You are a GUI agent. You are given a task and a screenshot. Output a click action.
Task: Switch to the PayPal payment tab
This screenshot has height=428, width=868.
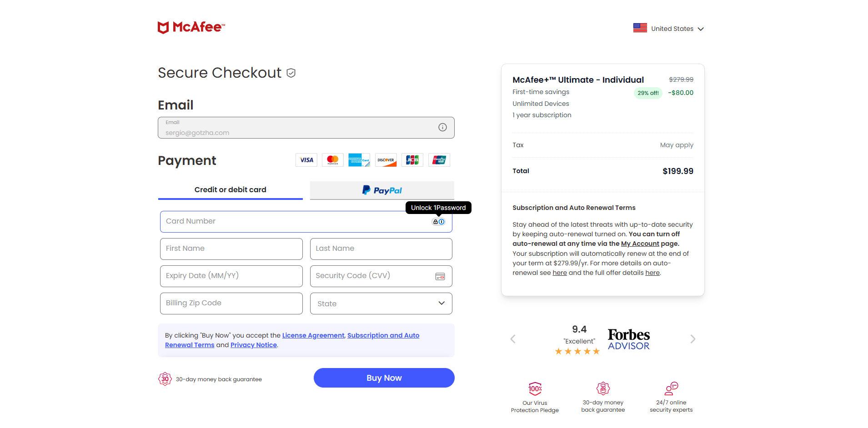coord(382,190)
